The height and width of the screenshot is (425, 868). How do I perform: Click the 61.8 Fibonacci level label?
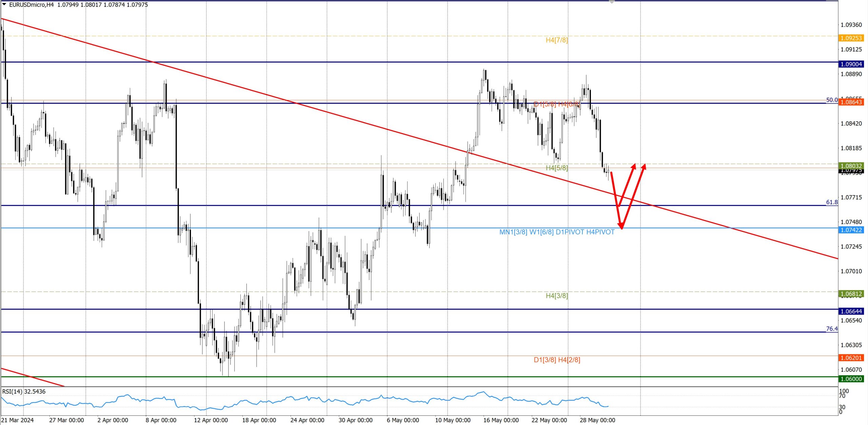click(x=831, y=202)
